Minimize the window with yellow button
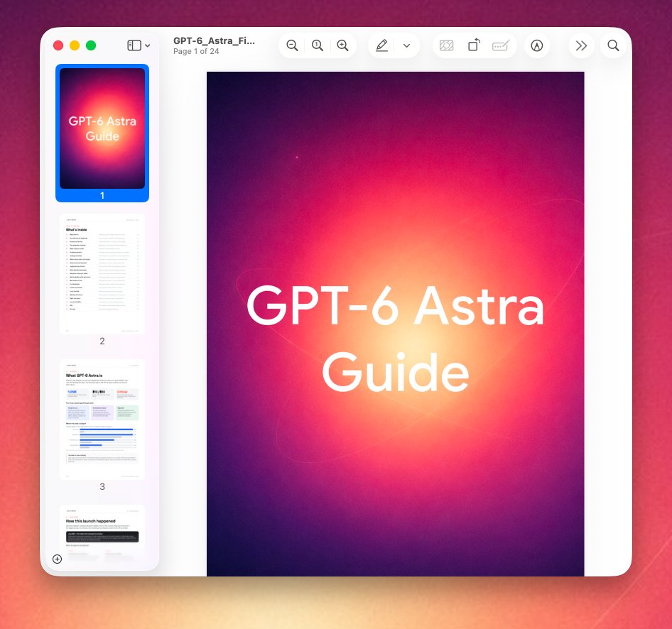 click(75, 45)
